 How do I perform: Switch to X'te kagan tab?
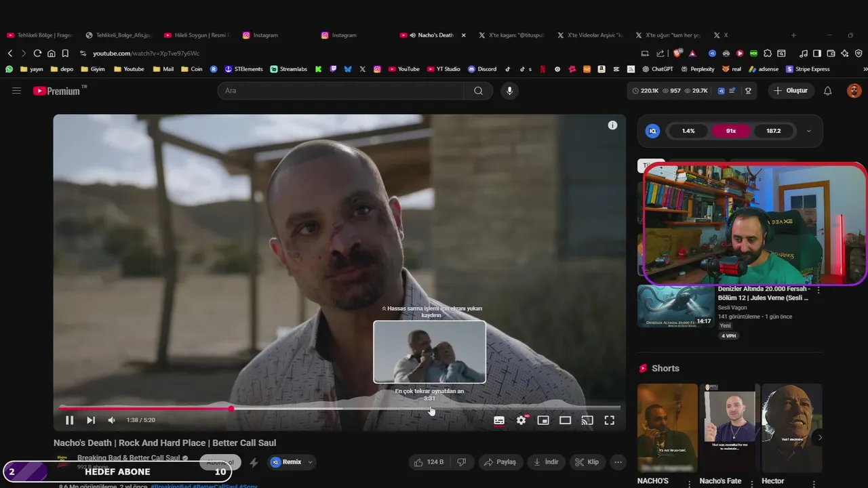(511, 35)
